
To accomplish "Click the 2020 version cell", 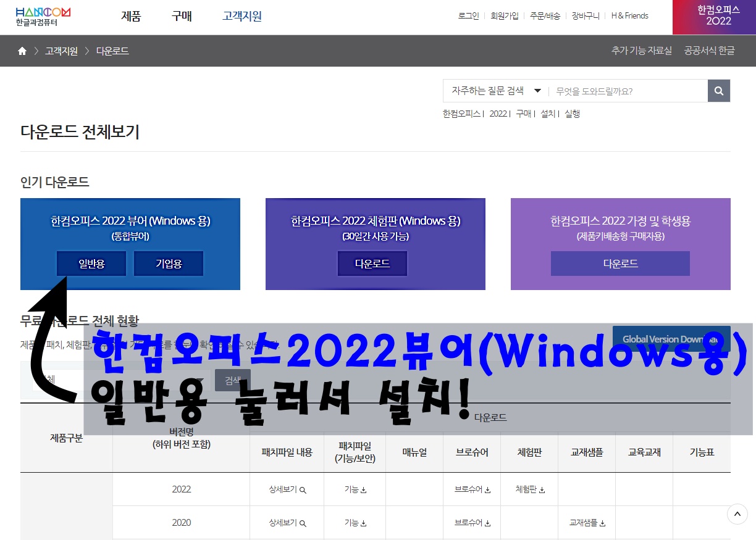I will (182, 523).
